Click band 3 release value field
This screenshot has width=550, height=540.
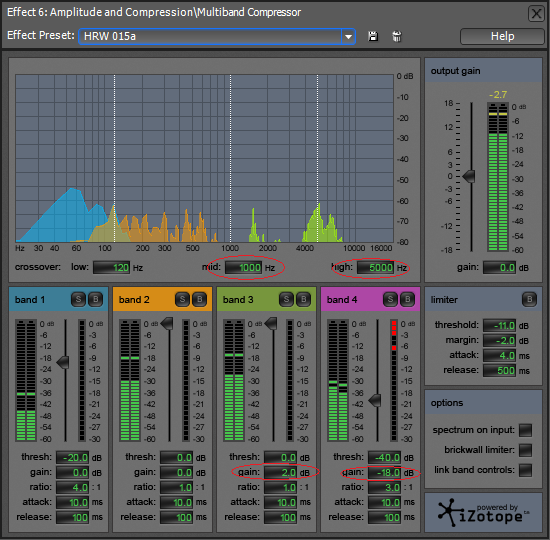(281, 518)
